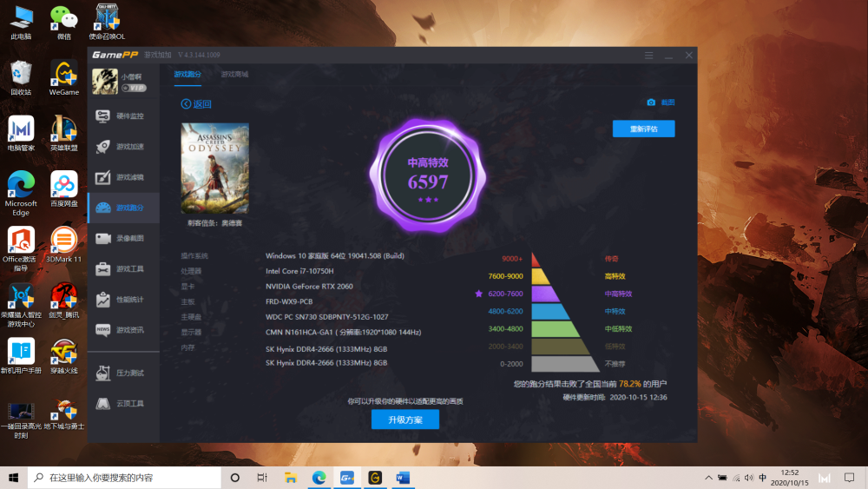Click the 升级方案 upgrade plan button

[x=405, y=420]
